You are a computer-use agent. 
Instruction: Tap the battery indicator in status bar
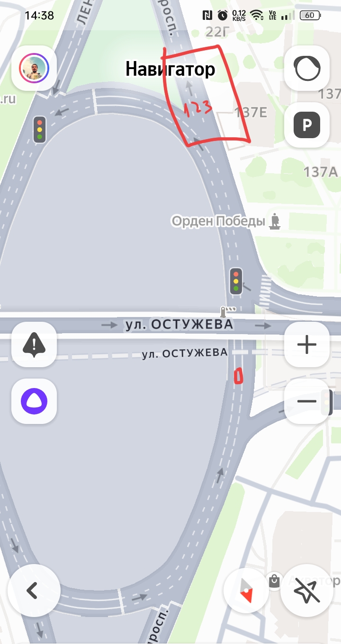pos(310,15)
